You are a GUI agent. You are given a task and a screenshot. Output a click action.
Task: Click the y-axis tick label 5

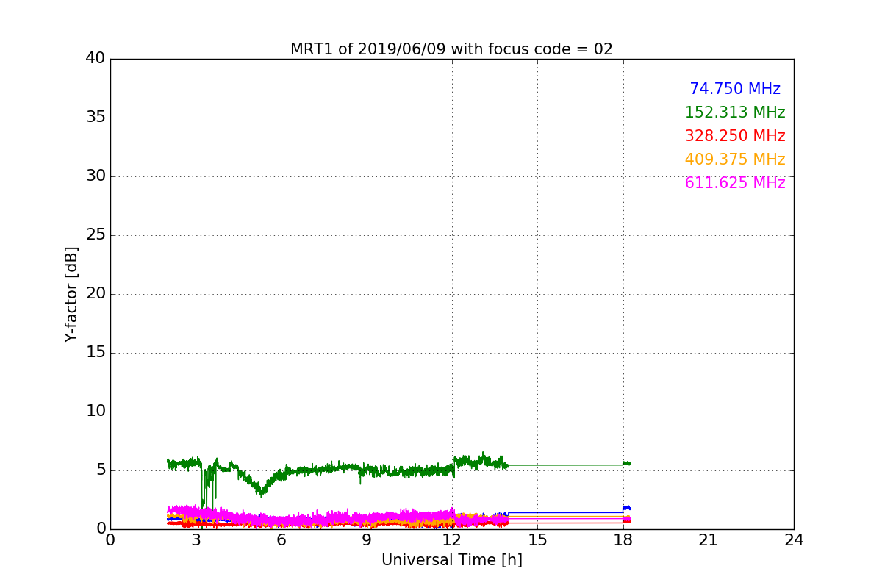coord(101,470)
